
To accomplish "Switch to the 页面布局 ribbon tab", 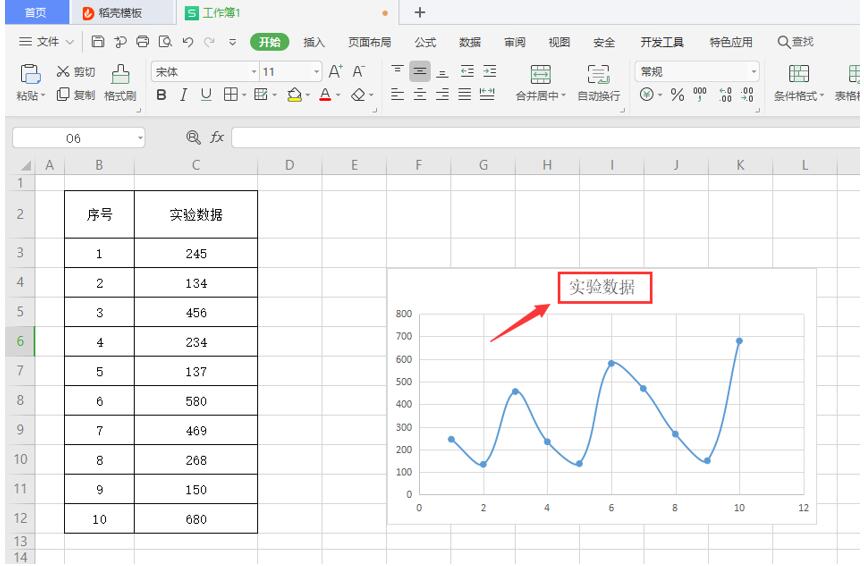I will click(369, 42).
